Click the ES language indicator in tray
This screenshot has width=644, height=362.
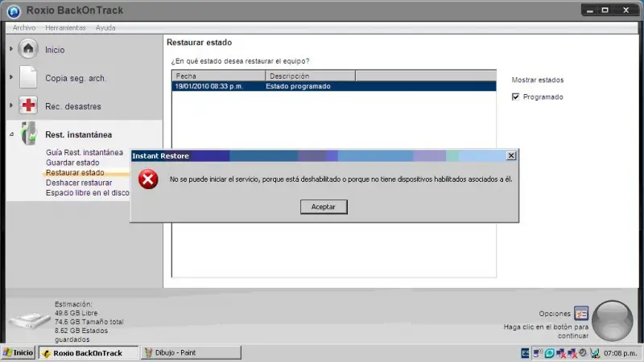(x=525, y=353)
